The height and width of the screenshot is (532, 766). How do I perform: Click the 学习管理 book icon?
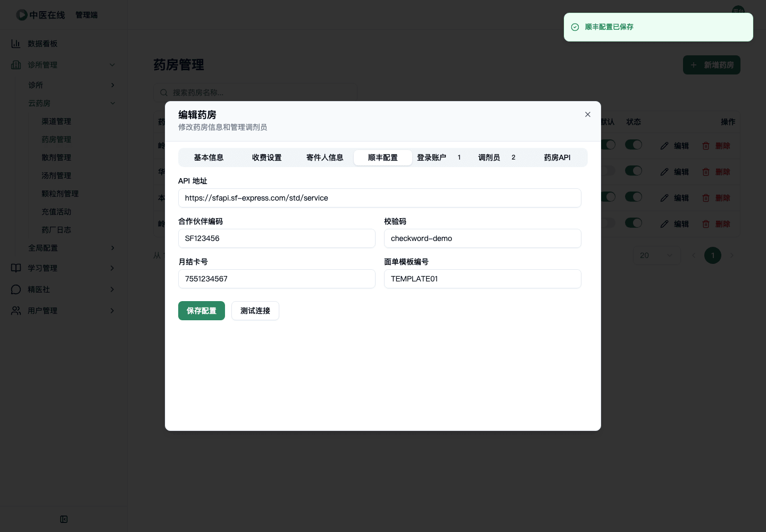(16, 268)
